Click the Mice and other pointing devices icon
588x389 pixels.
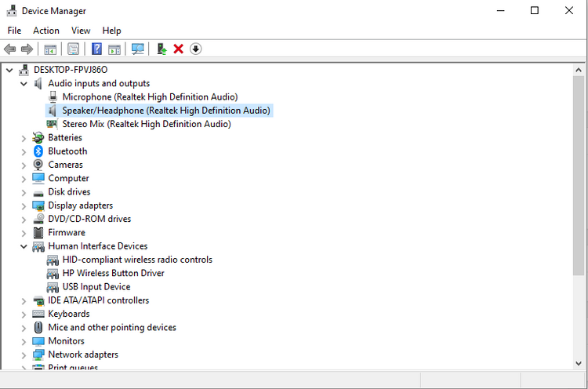(x=38, y=328)
